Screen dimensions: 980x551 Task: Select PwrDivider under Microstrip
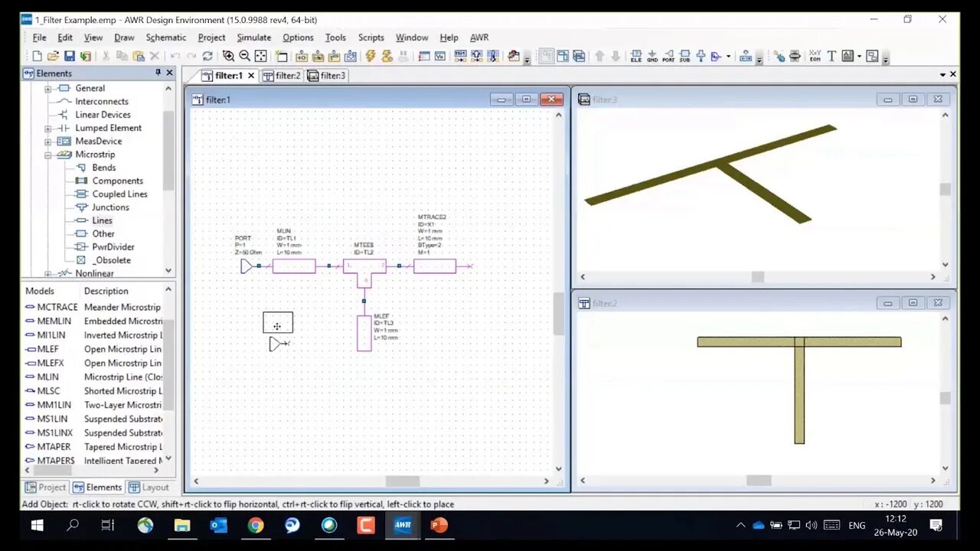point(113,246)
